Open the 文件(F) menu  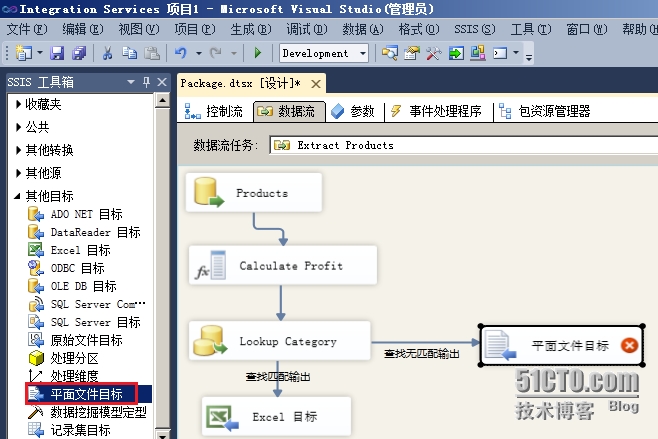pyautogui.click(x=27, y=29)
